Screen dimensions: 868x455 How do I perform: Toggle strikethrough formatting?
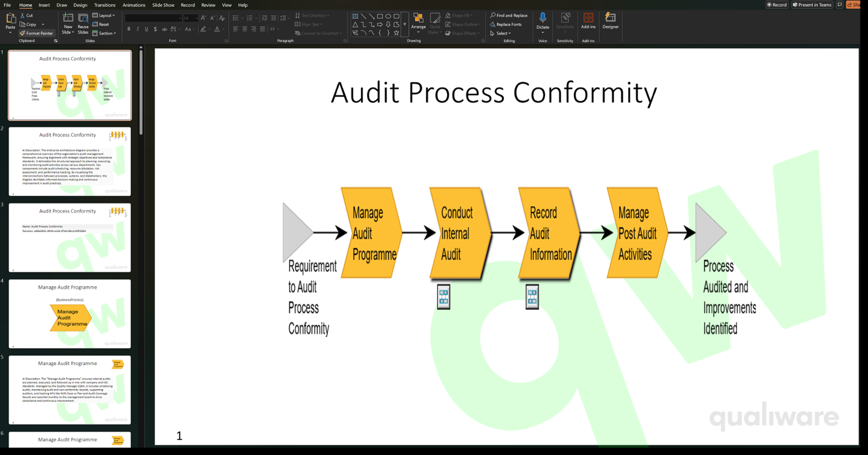pos(164,29)
